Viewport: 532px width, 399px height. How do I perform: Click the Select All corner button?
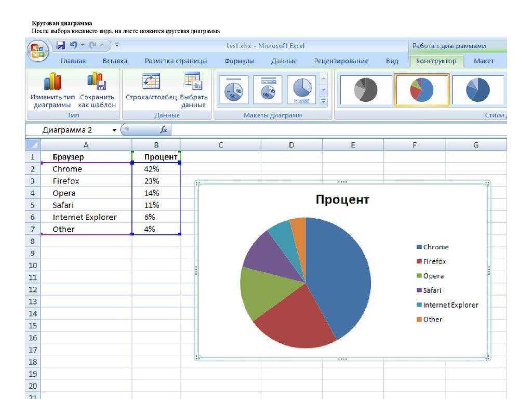tap(33, 145)
